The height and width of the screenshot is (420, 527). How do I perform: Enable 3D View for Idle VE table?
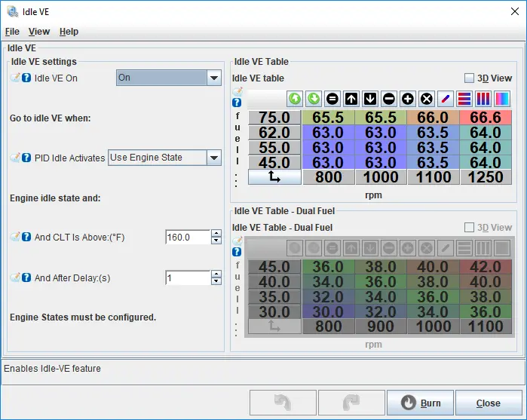click(x=469, y=78)
